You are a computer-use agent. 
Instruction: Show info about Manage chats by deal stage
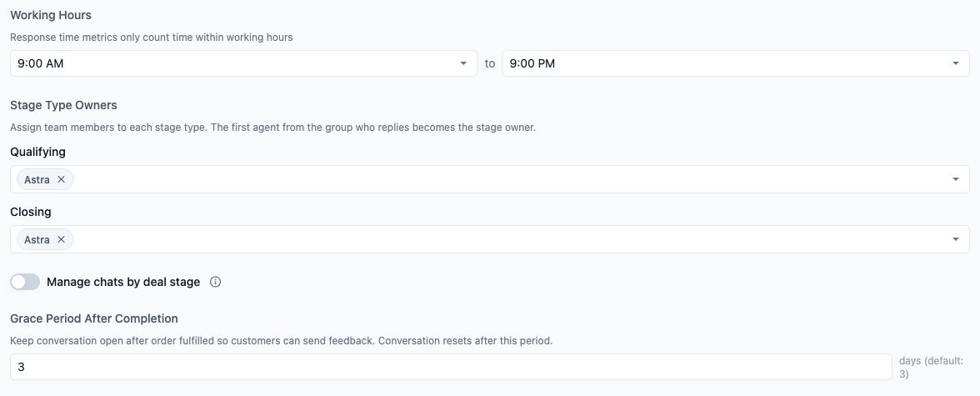[216, 282]
